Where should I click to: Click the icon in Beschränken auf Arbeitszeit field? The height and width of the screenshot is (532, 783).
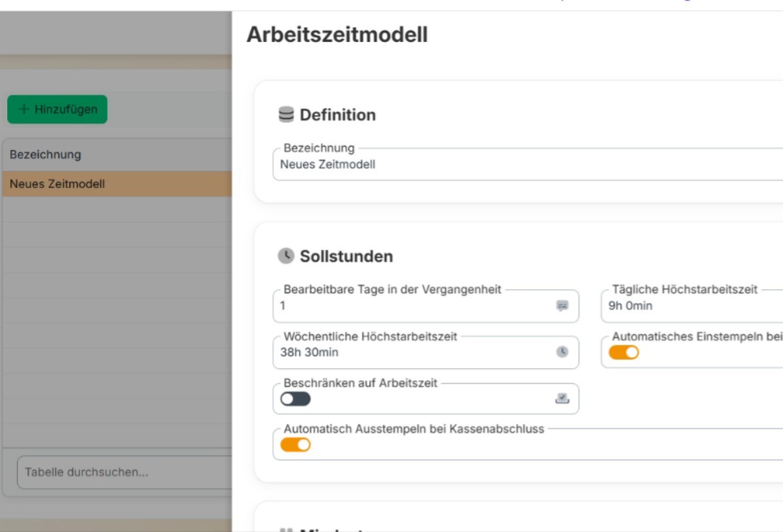[562, 399]
